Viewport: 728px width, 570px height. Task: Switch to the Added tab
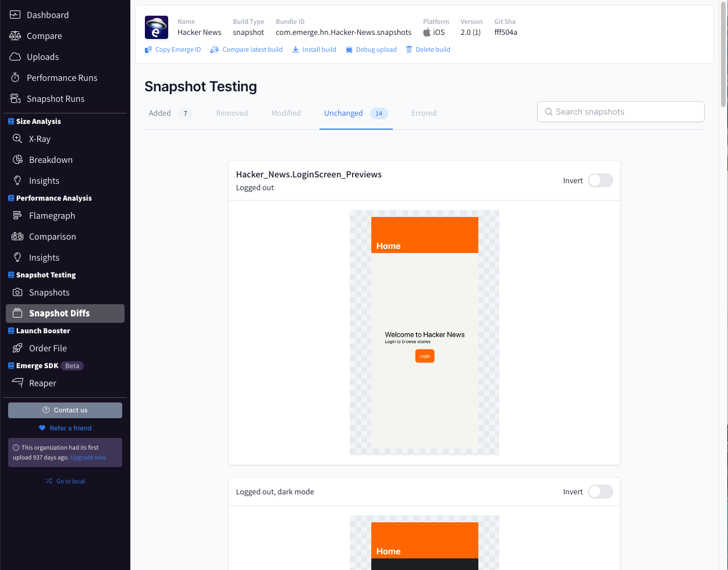click(171, 113)
